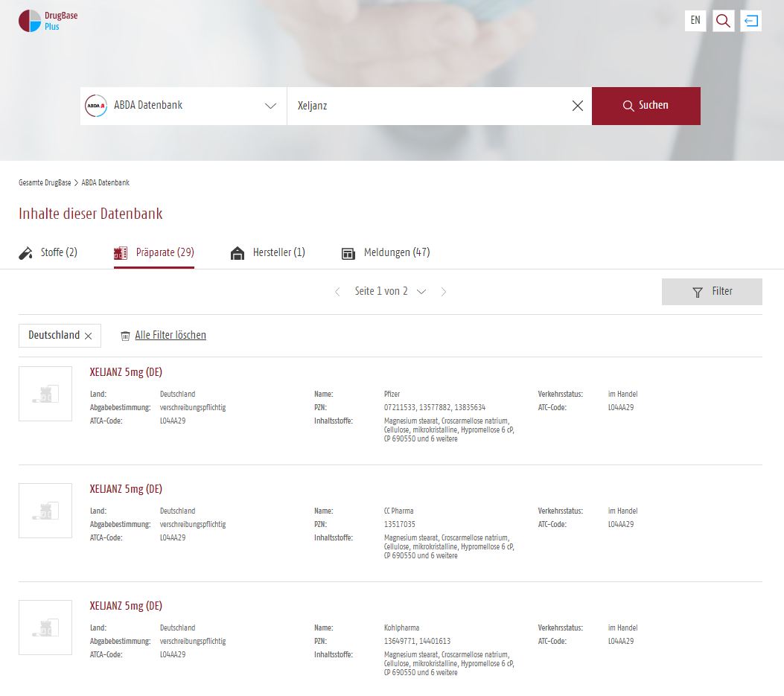This screenshot has width=784, height=696.
Task: Click ATC-Code L04AA29 in Pfizer entry
Action: click(x=620, y=408)
